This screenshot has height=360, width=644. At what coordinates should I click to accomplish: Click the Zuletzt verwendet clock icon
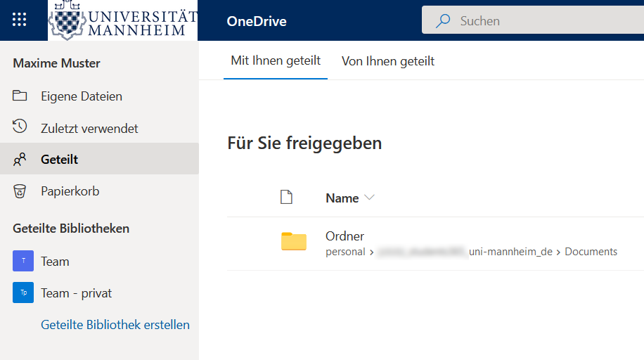[19, 126]
